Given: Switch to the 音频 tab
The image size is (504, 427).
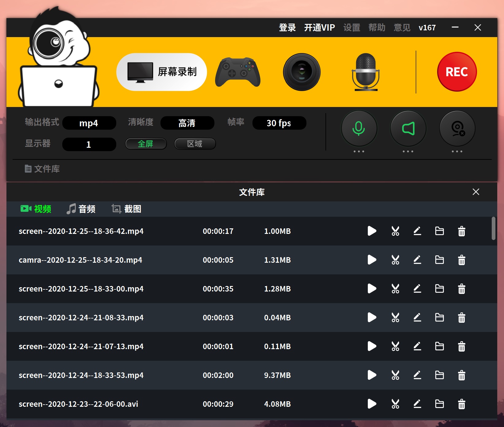Looking at the screenshot, I should point(81,209).
